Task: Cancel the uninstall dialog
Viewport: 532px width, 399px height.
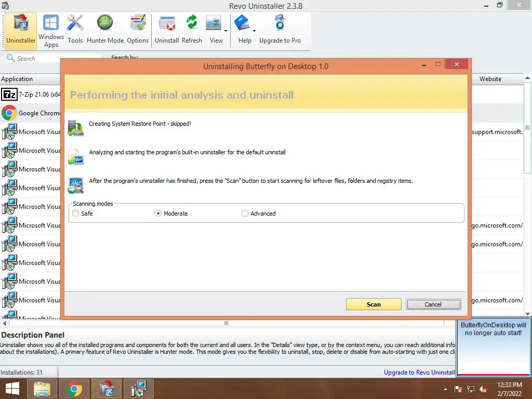Action: click(433, 304)
